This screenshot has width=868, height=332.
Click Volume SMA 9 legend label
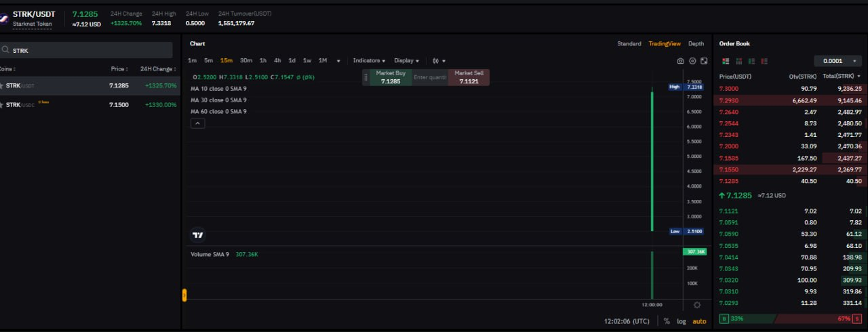click(210, 254)
